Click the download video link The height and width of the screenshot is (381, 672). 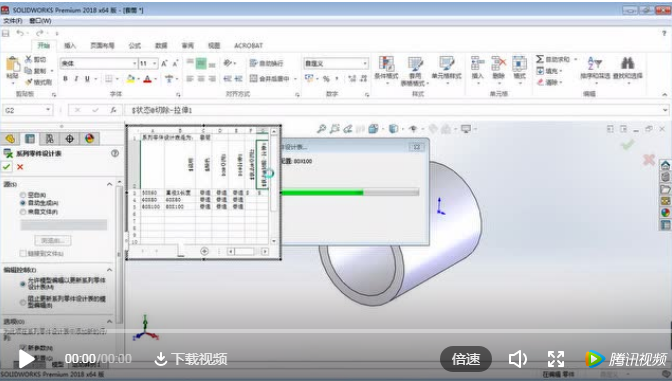click(191, 359)
